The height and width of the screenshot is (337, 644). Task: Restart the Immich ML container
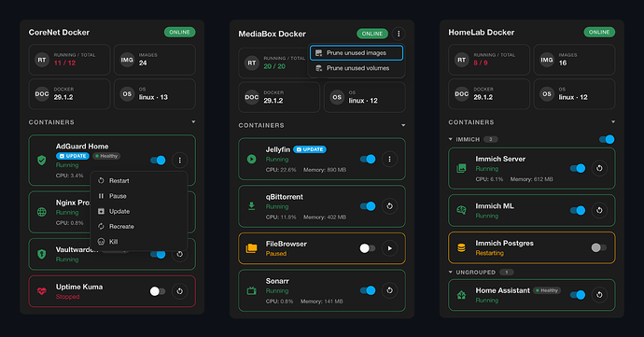point(599,210)
